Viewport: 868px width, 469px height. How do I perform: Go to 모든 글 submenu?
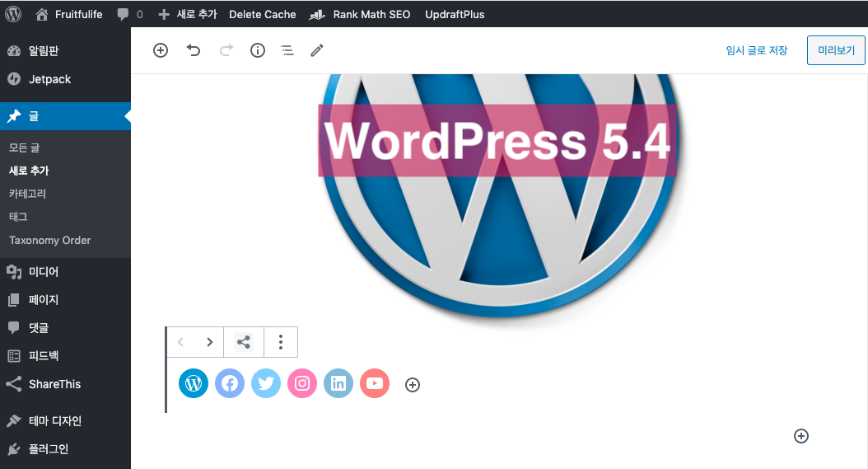25,148
